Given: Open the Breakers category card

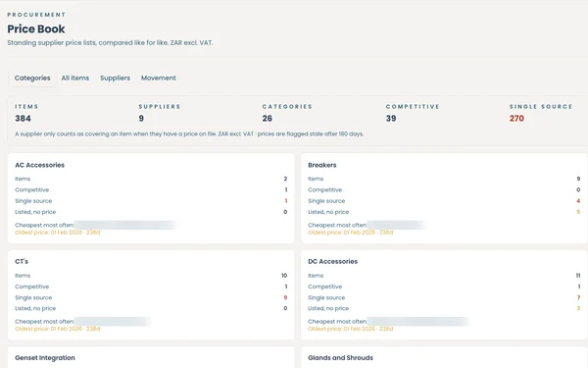Looking at the screenshot, I should [444, 198].
